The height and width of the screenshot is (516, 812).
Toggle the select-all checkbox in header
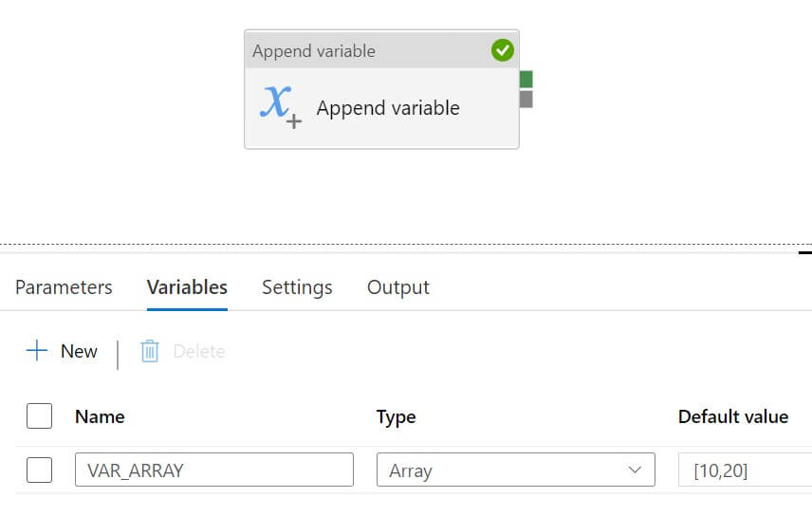click(40, 416)
